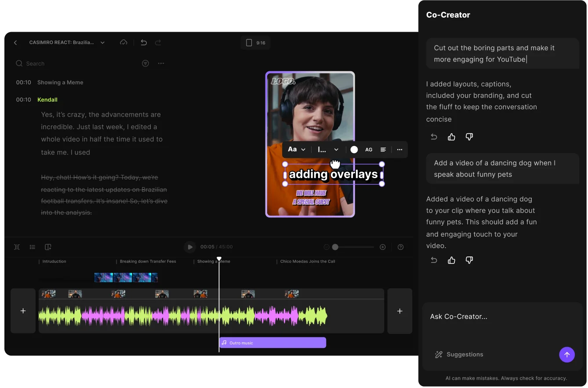
Task: Click the green and pink audio waveform track
Action: 183,316
